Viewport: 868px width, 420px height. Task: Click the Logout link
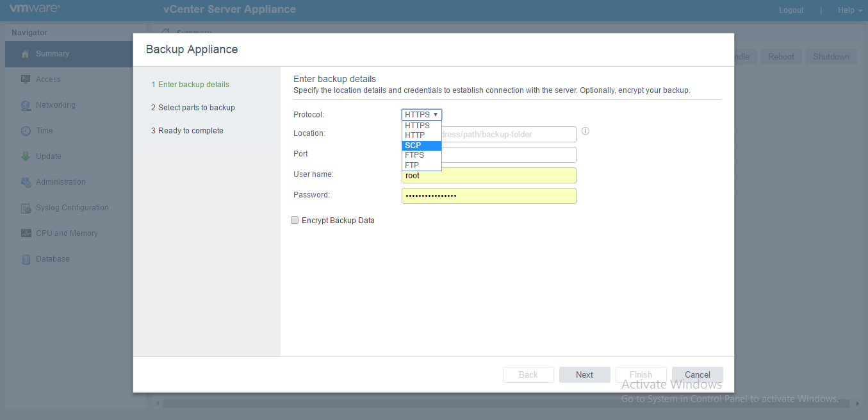tap(791, 10)
